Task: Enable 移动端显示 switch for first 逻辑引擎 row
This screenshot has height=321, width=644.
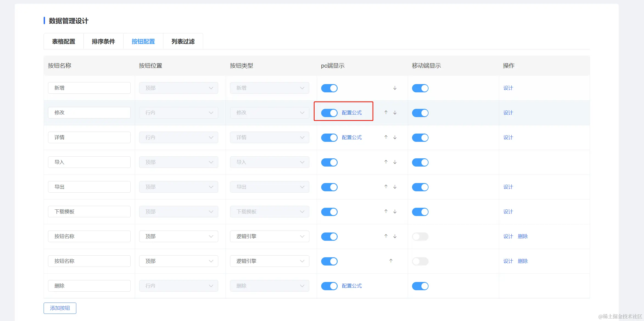Action: click(420, 237)
